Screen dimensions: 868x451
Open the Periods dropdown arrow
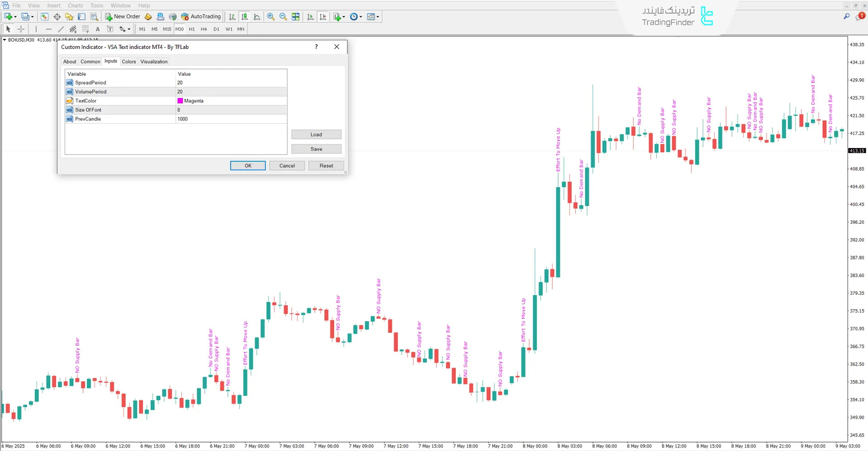pyautogui.click(x=360, y=17)
